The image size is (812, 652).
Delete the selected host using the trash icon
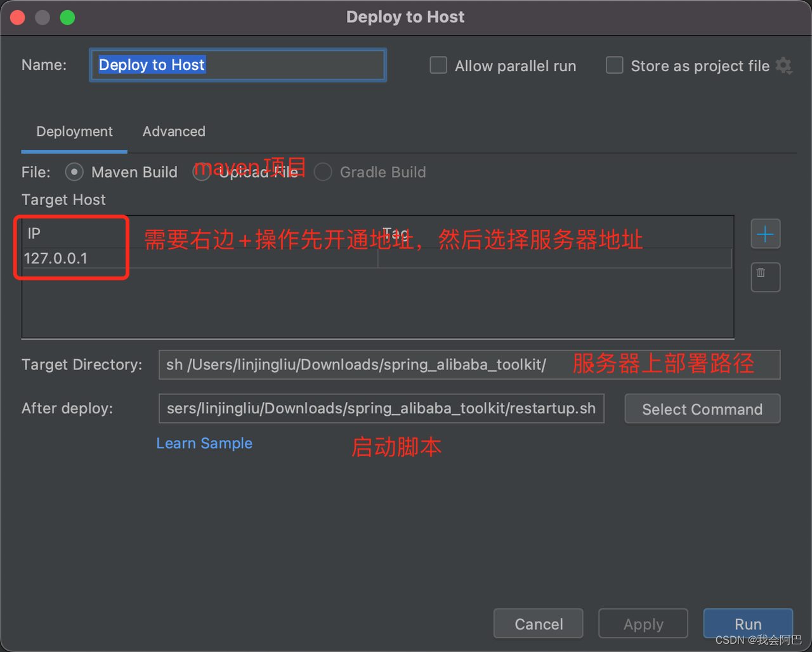coord(765,277)
